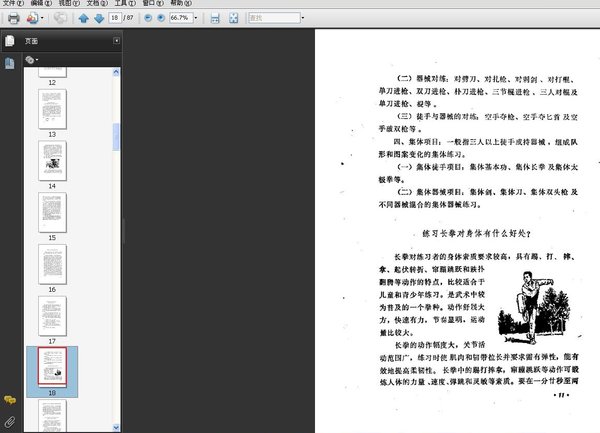Image resolution: width=600 pixels, height=433 pixels.
Task: Show one full page at a time
Action: (x=233, y=18)
